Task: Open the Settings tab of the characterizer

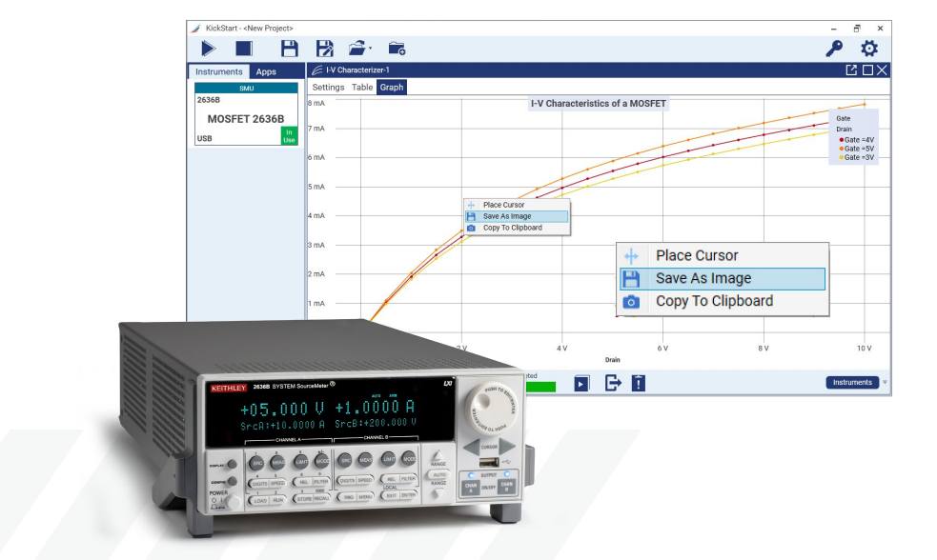Action: pyautogui.click(x=328, y=88)
